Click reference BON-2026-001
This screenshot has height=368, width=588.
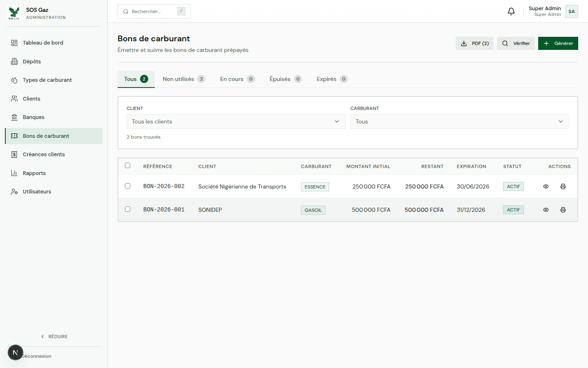(164, 210)
